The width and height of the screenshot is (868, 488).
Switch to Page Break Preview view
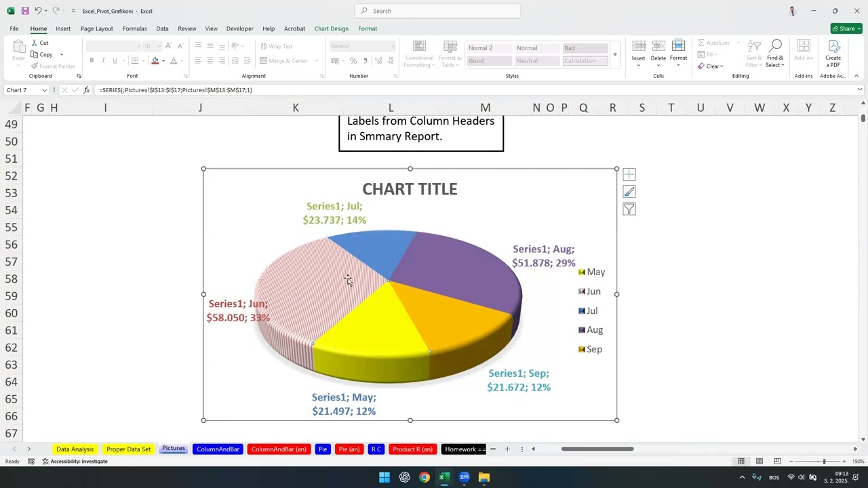777,462
